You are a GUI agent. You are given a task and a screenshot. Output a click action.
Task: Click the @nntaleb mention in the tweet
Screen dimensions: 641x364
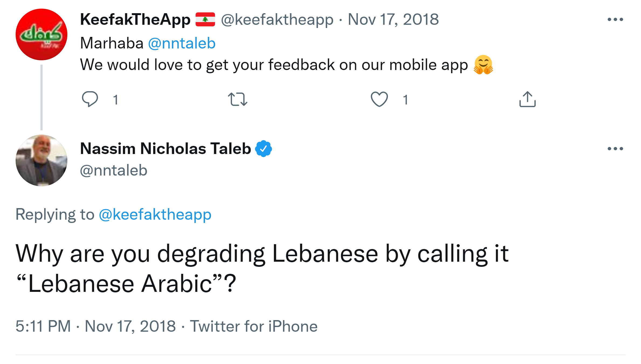(182, 43)
